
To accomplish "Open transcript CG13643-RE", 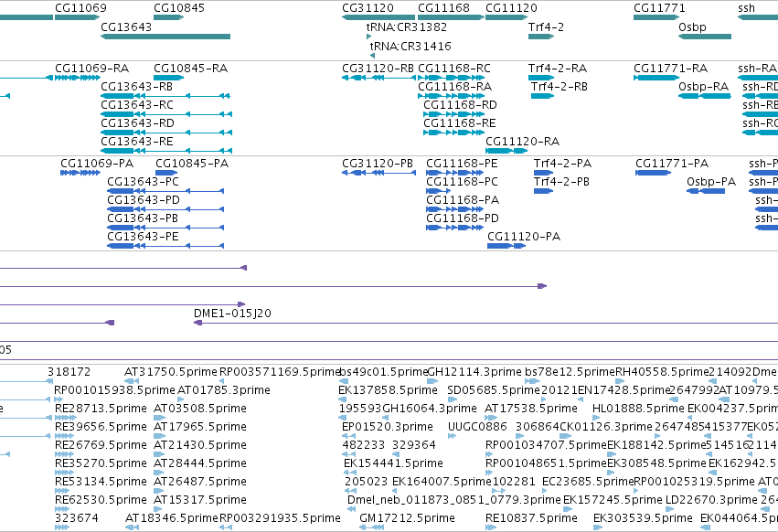I will tap(137, 142).
